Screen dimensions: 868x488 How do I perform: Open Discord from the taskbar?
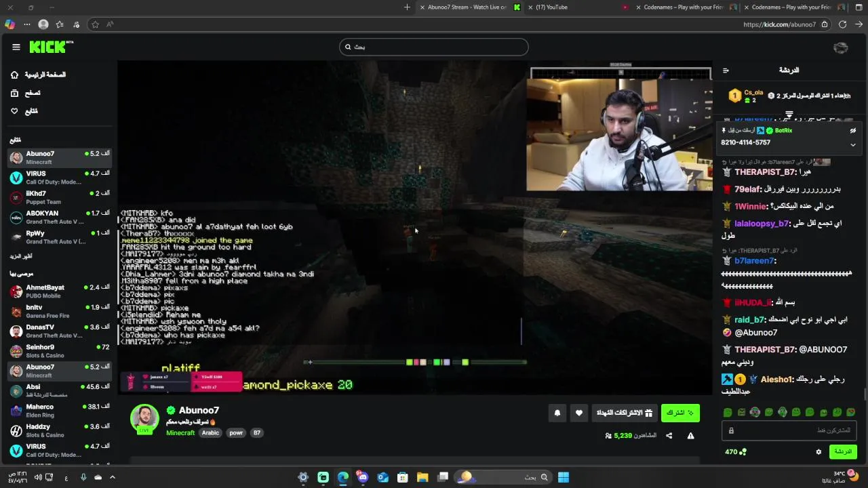click(x=363, y=477)
